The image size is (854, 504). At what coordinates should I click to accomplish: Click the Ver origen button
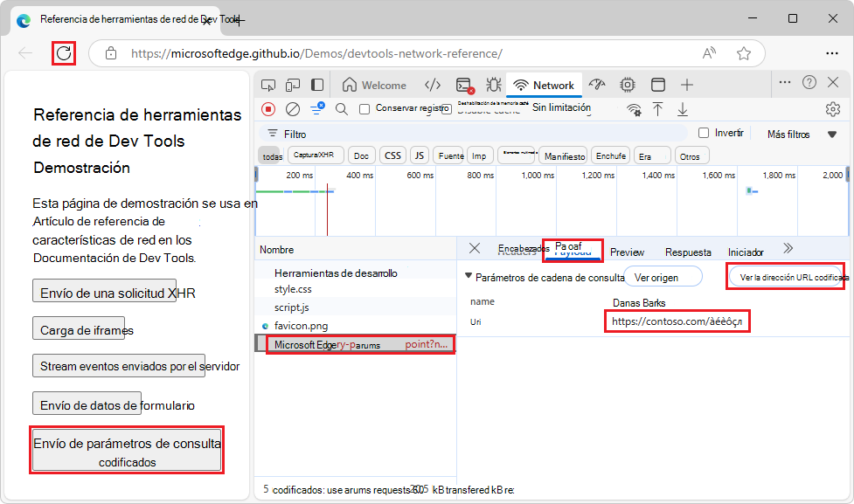pyautogui.click(x=663, y=277)
